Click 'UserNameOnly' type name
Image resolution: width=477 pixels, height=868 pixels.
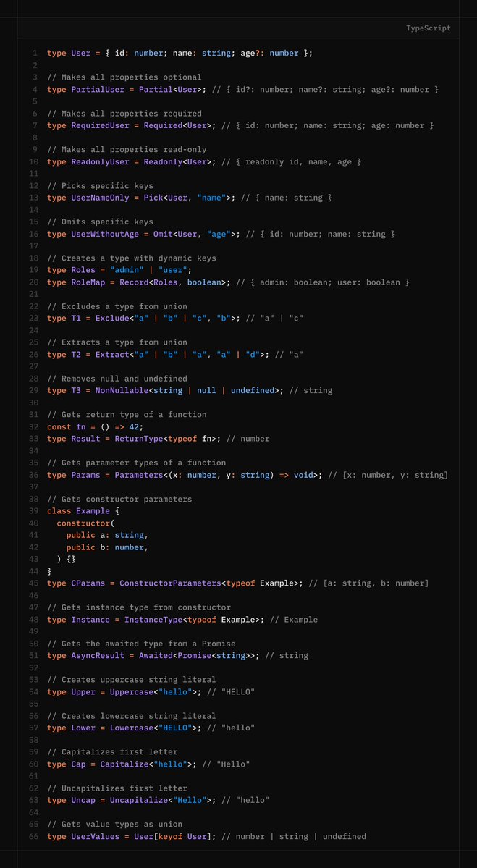pos(100,198)
